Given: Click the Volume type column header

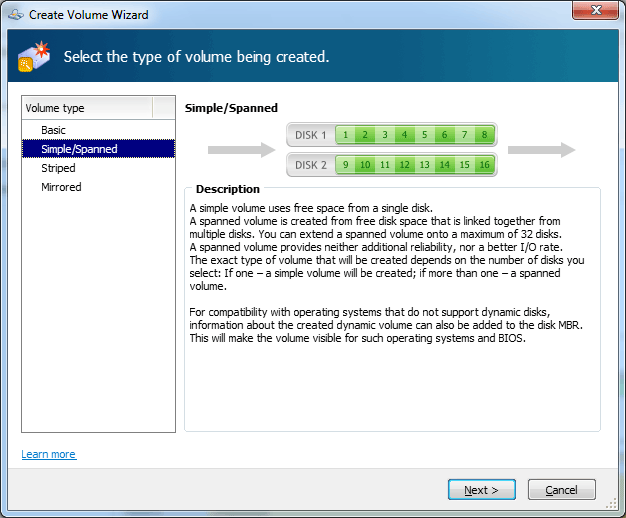Looking at the screenshot, I should [87, 108].
